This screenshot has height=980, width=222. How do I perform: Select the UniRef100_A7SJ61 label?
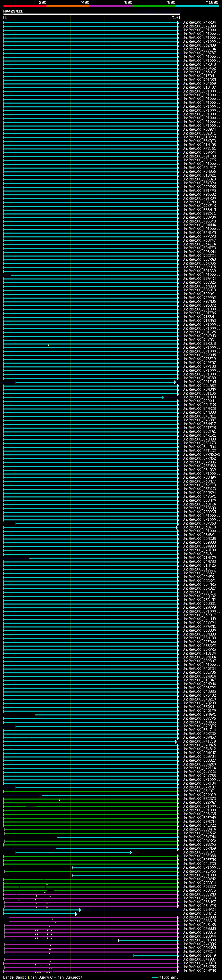(x=199, y=148)
